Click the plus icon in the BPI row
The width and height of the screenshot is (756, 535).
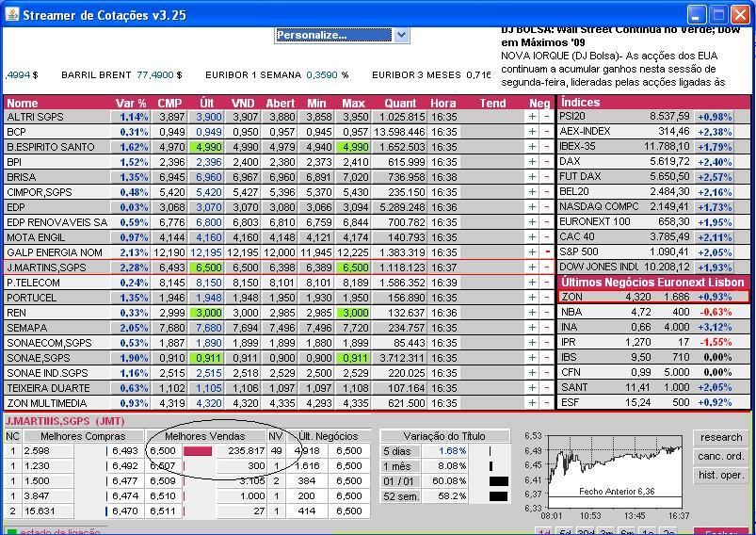[x=532, y=162]
